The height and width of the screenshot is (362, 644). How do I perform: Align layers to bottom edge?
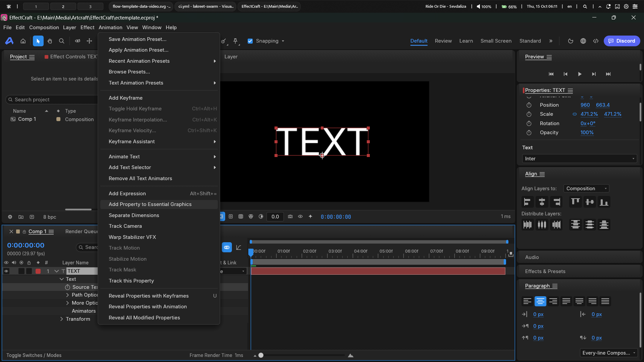click(x=604, y=202)
